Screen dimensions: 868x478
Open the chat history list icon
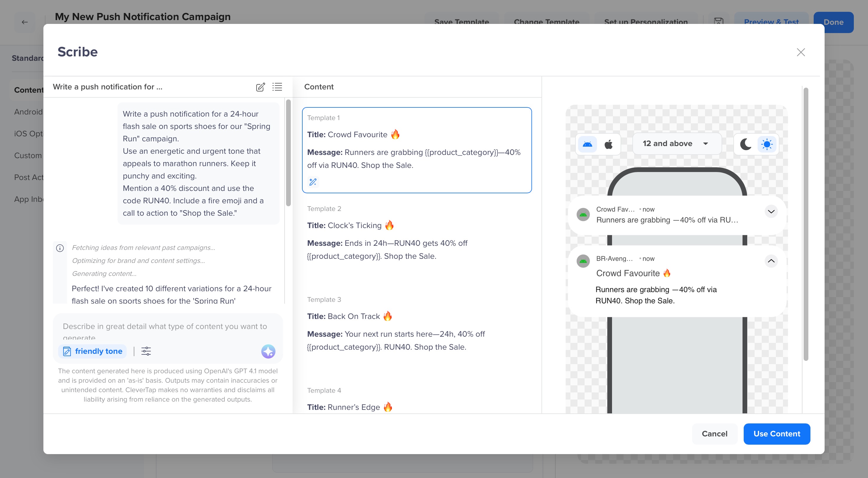click(277, 87)
